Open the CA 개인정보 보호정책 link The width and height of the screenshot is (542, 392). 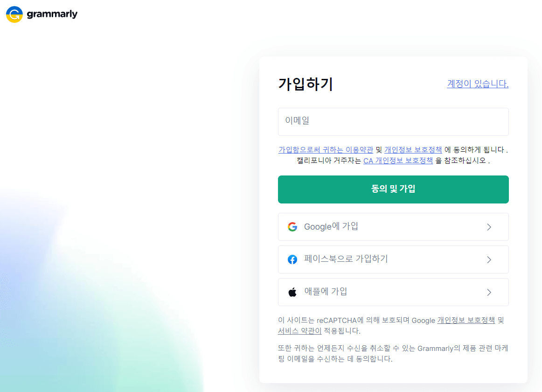pyautogui.click(x=398, y=160)
